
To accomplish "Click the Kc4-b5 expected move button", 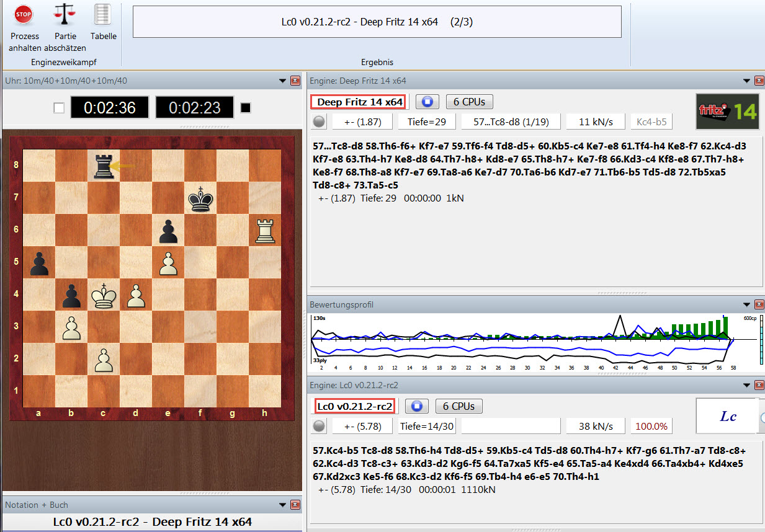I will pos(651,122).
